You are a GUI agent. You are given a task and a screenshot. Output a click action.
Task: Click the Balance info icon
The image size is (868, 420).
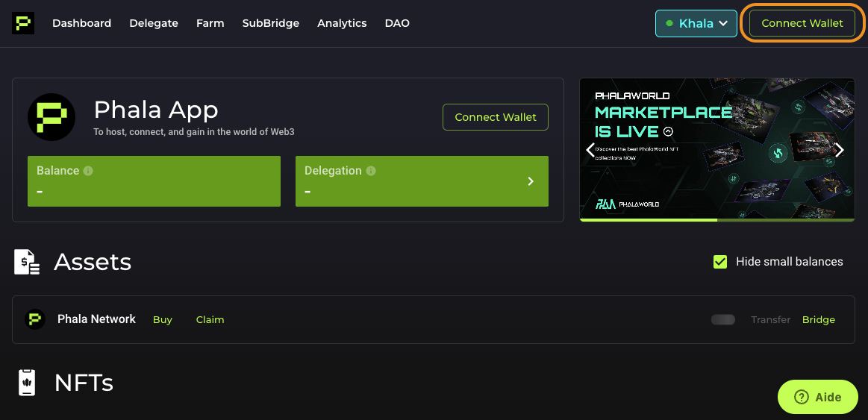88,171
